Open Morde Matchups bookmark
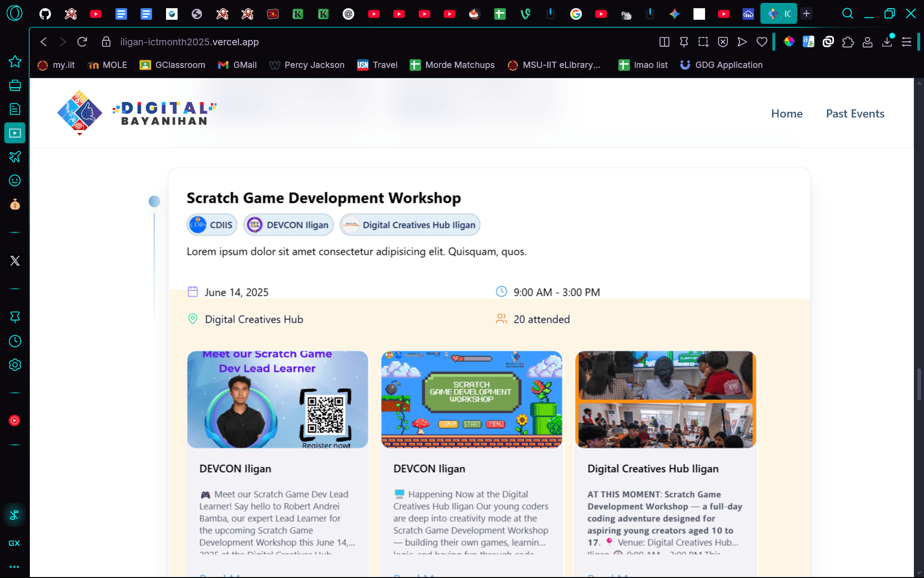924x578 pixels. pos(452,65)
